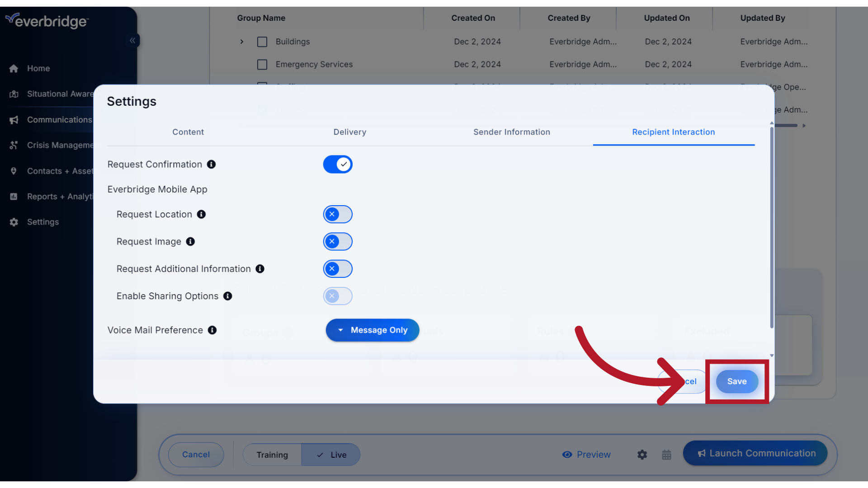
Task: Click the Training mode button
Action: point(272,454)
